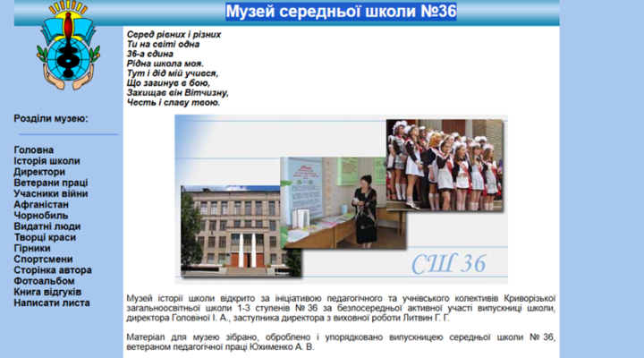Viewport: 644px width, 358px height.
Task: Click the museum title header
Action: point(341,12)
